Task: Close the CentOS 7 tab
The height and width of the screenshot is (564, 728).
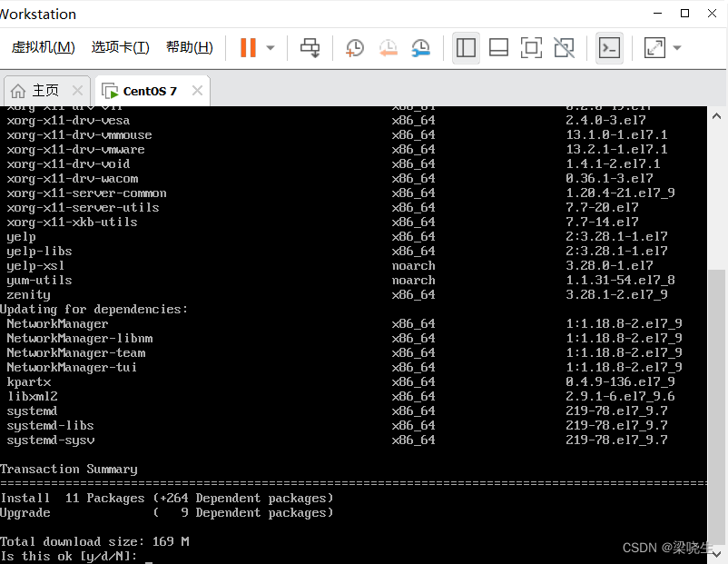Action: pos(197,91)
